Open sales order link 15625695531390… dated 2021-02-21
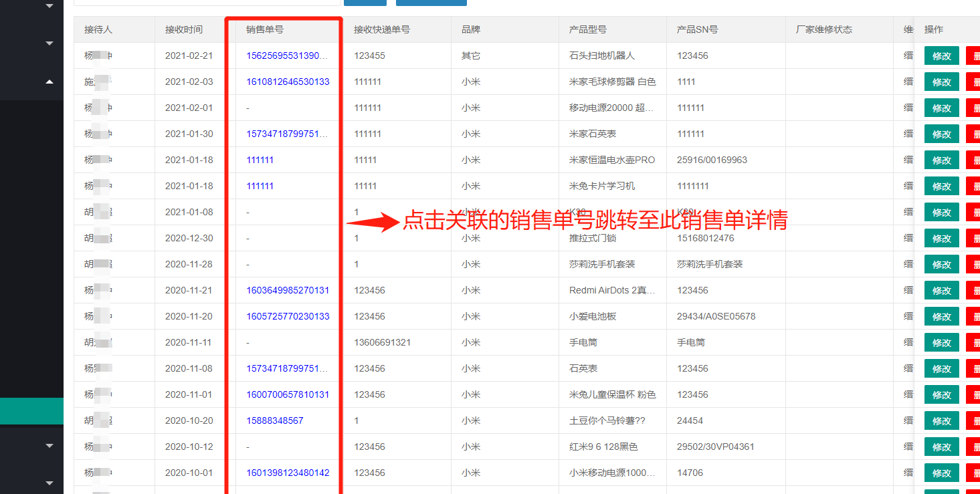Viewport: 980px width, 494px height. [288, 55]
